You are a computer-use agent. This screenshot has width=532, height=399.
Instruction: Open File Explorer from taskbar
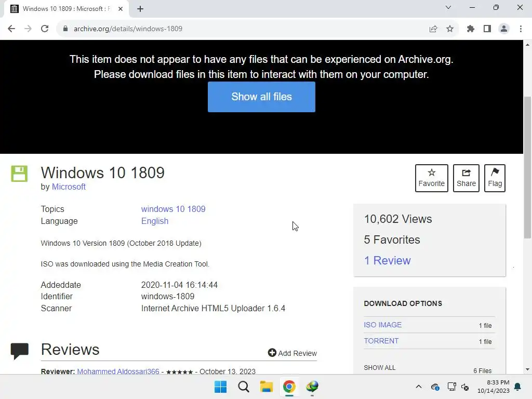[267, 387]
